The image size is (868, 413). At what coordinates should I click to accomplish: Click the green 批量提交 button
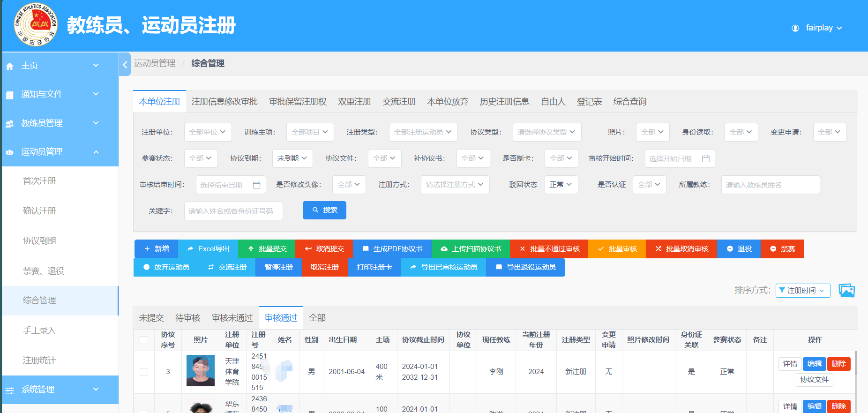(267, 249)
